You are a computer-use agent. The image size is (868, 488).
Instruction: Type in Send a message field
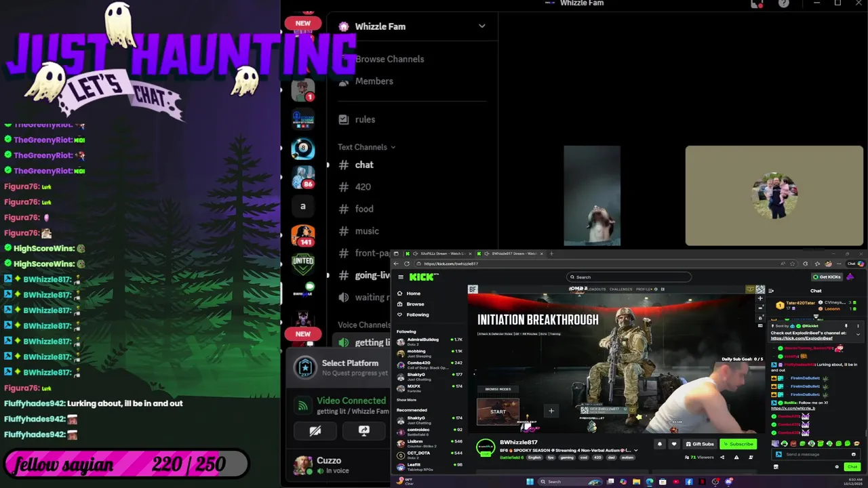(816, 454)
